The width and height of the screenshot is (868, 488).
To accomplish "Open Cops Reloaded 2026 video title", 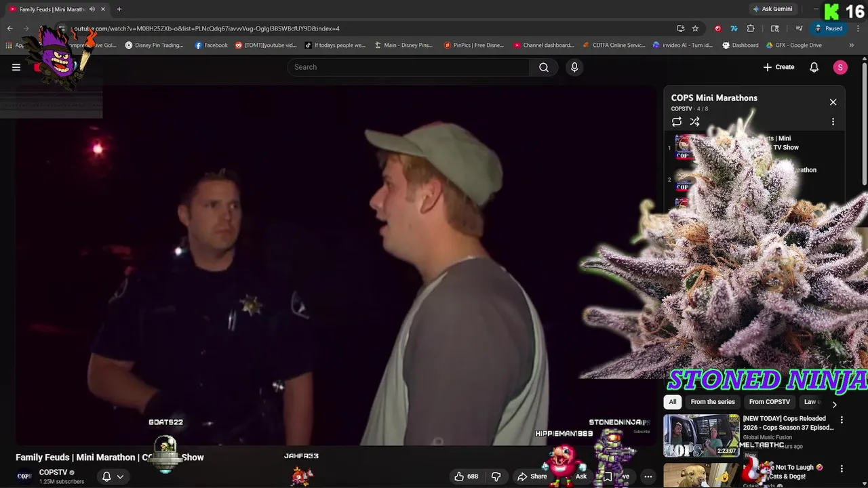I will [788, 423].
